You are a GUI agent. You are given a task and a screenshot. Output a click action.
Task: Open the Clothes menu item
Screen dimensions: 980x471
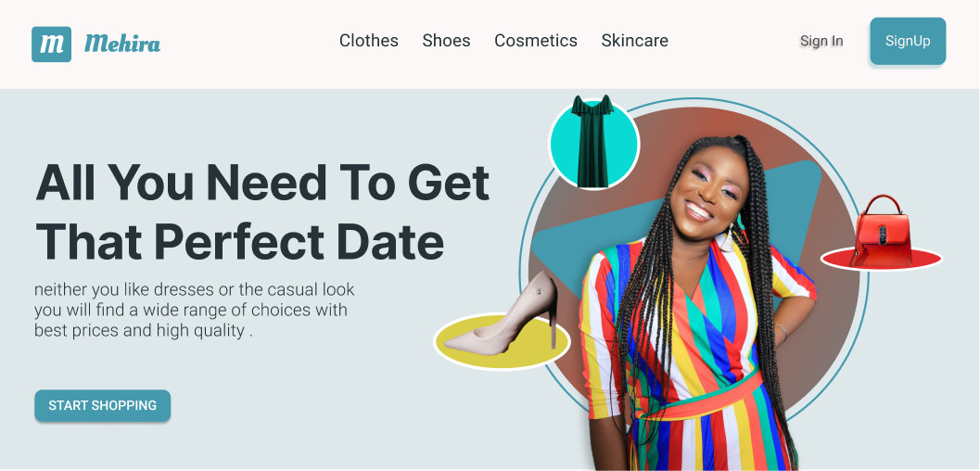tap(369, 41)
